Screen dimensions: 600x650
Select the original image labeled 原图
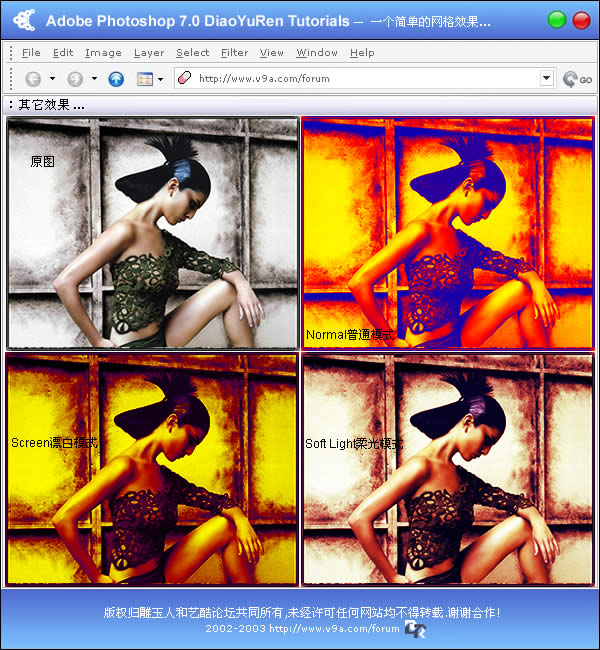point(153,233)
